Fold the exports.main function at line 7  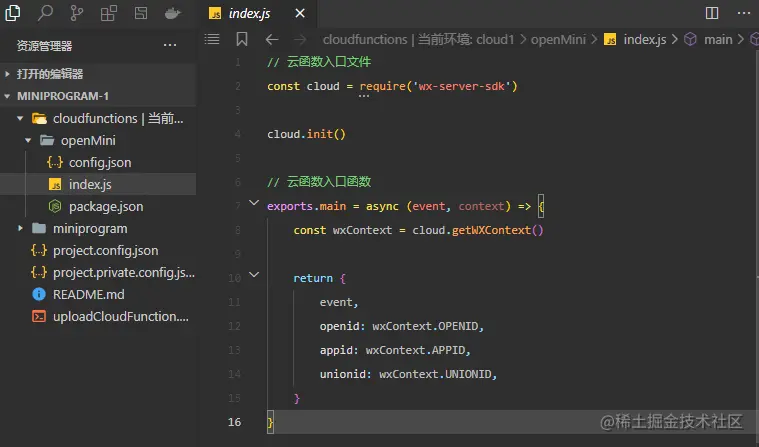(254, 203)
